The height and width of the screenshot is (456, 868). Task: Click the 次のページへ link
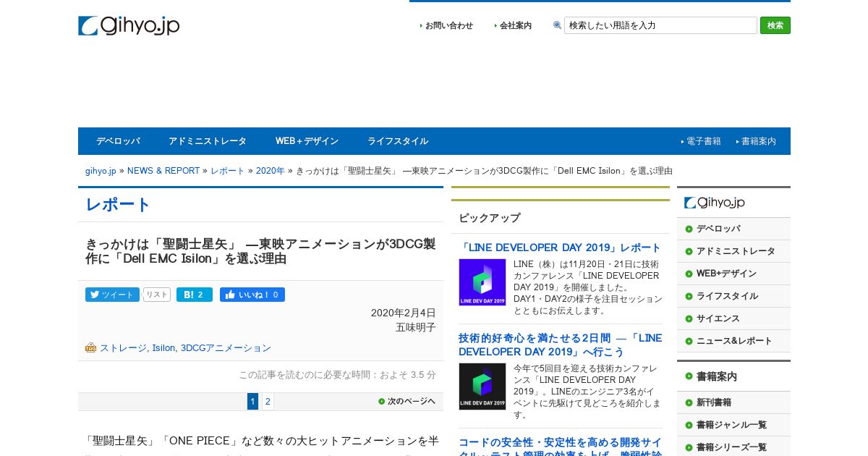point(412,401)
